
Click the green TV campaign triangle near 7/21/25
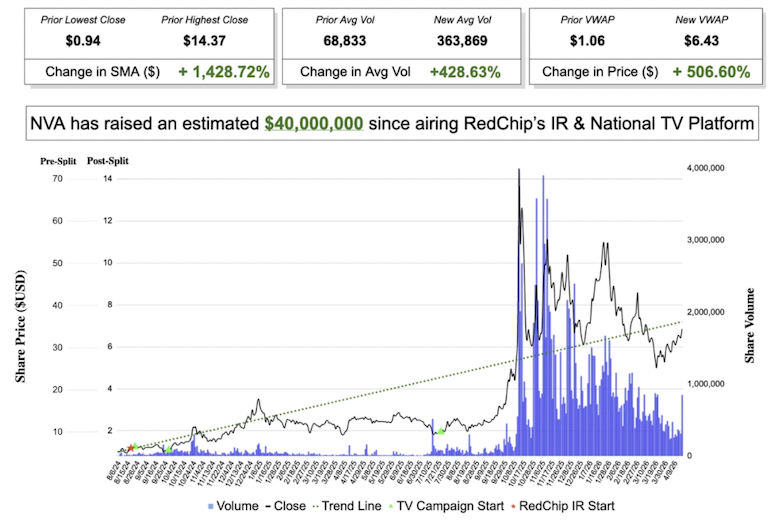441,431
